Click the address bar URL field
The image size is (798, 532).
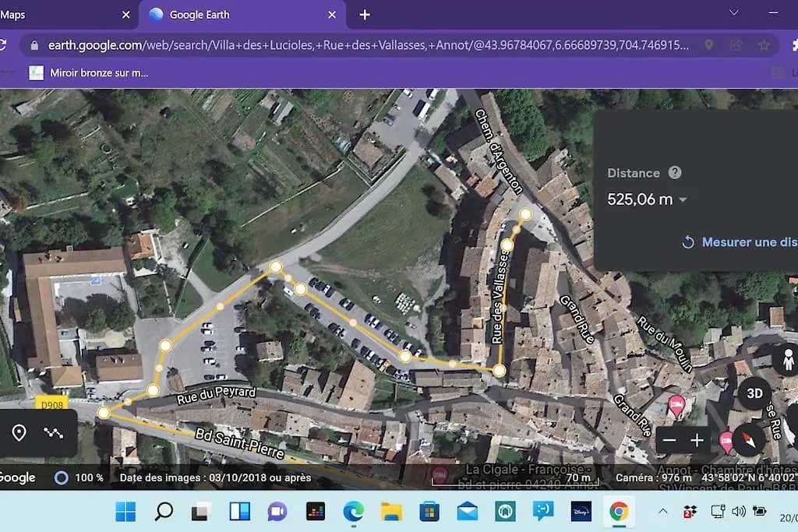pos(366,45)
